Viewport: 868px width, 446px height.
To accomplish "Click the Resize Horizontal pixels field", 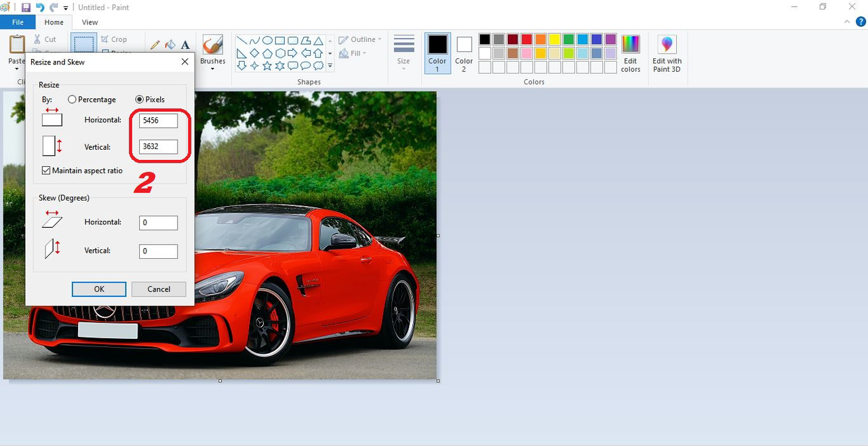I will tap(158, 121).
